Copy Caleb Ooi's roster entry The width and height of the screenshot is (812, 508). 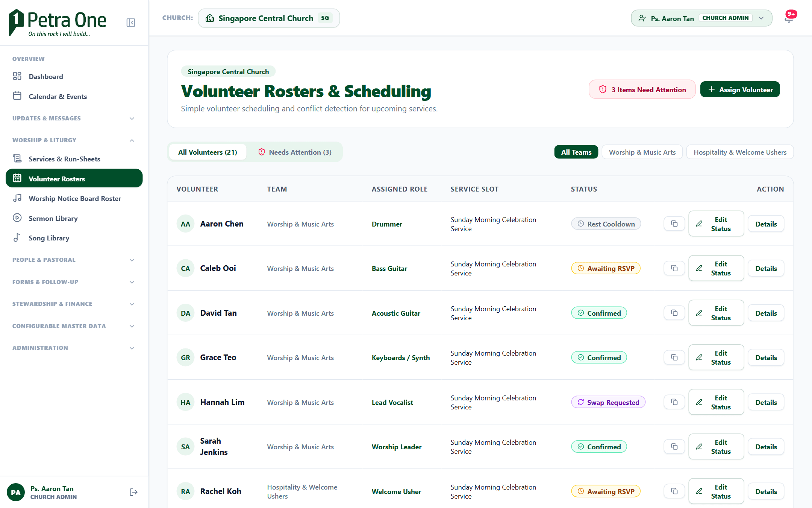point(674,268)
